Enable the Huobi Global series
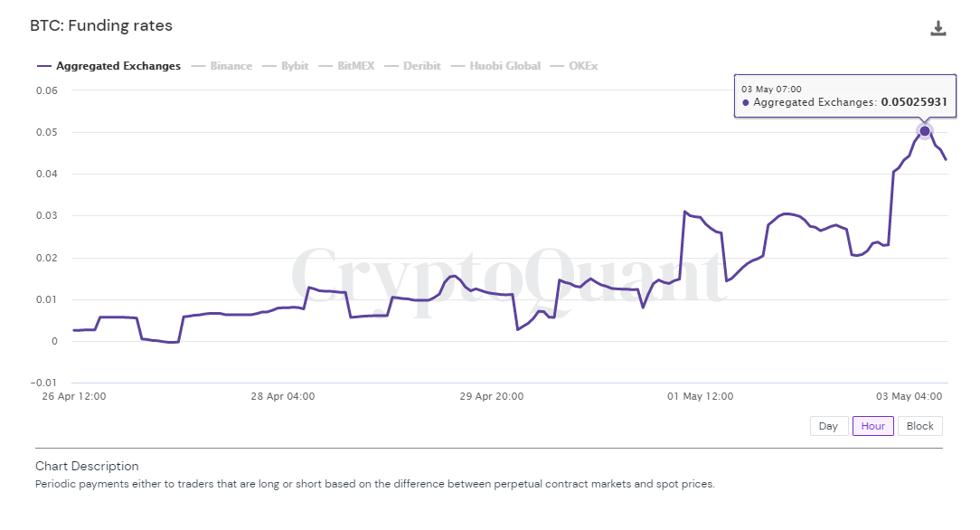This screenshot has width=980, height=530. point(504,66)
